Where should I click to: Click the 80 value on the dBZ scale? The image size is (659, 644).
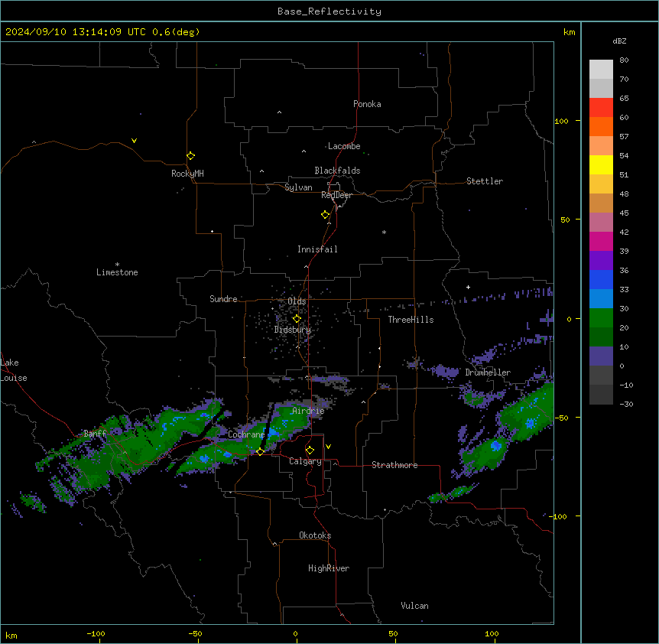tap(624, 60)
